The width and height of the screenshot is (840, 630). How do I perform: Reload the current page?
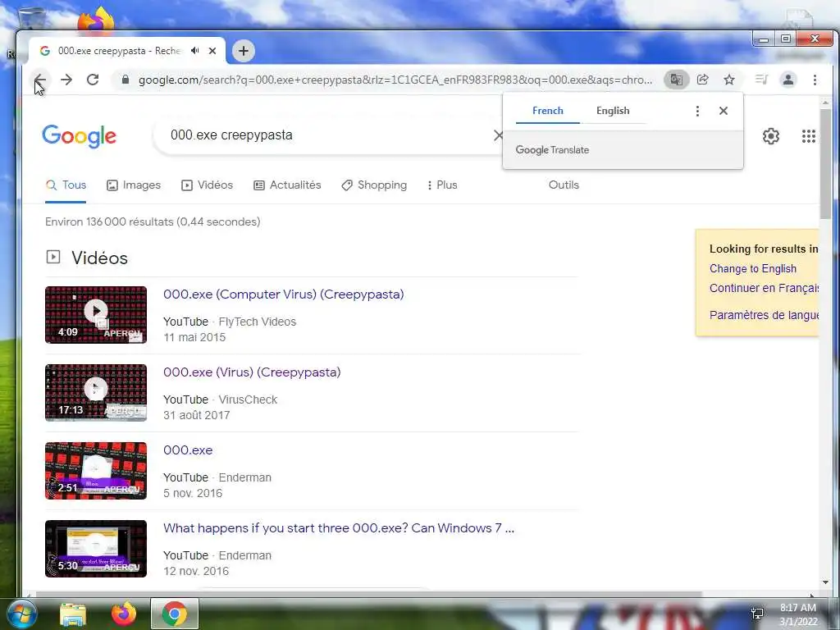(93, 80)
